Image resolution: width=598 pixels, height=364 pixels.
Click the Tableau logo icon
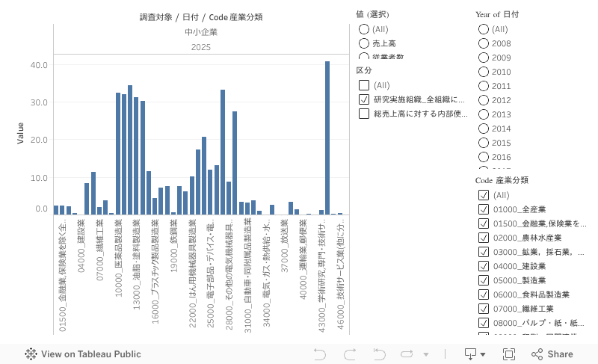pyautogui.click(x=31, y=354)
